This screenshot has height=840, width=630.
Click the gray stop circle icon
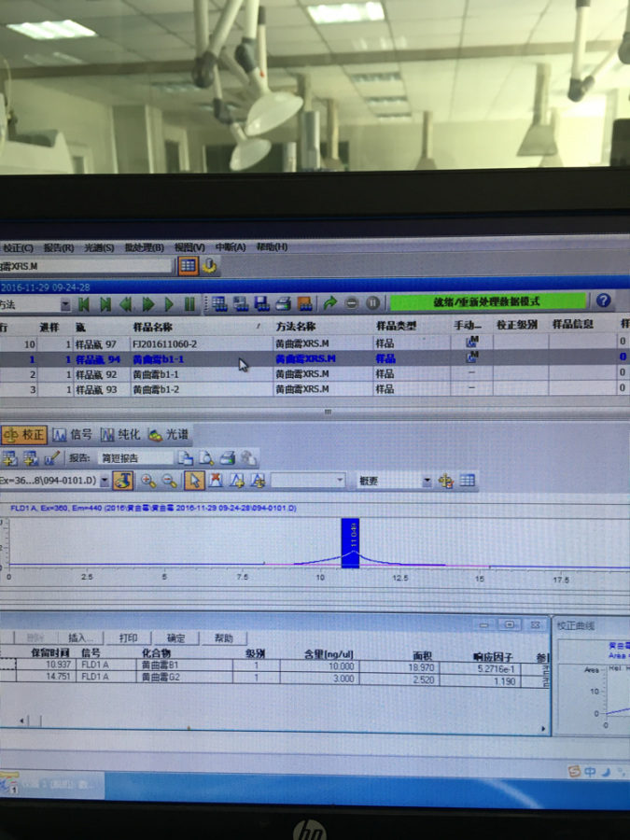[x=352, y=303]
